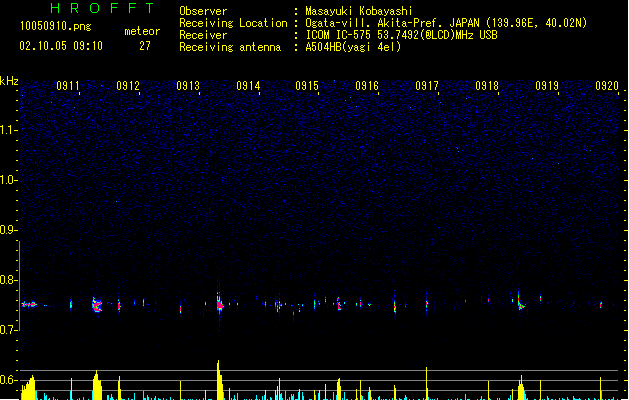Image resolution: width=629 pixels, height=400 pixels.
Task: Click the HROFFT title text
Action: coord(102,8)
